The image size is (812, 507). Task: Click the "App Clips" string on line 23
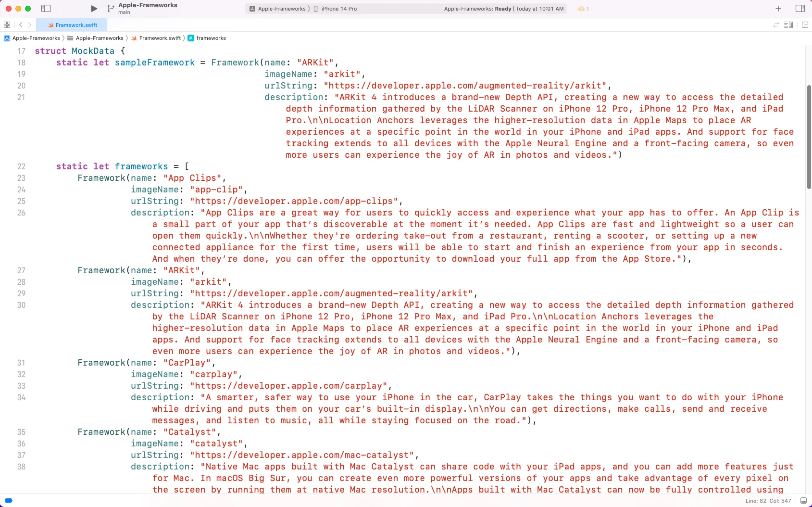[192, 178]
